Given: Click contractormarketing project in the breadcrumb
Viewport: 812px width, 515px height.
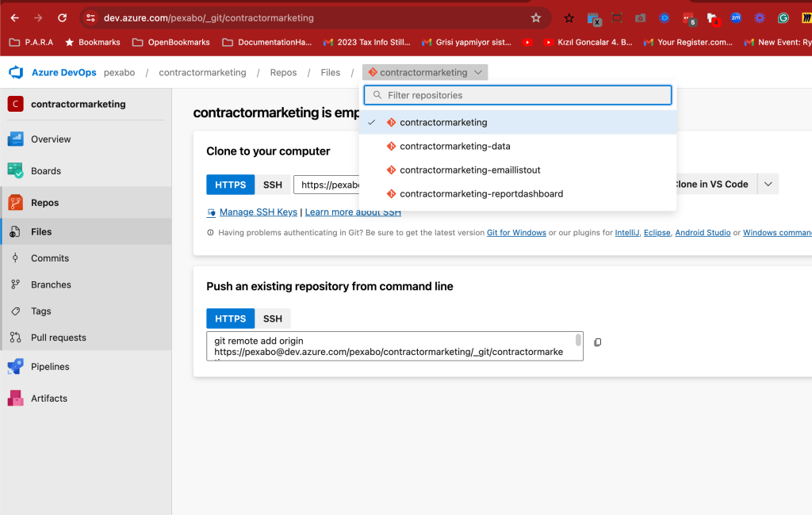Looking at the screenshot, I should tap(202, 72).
